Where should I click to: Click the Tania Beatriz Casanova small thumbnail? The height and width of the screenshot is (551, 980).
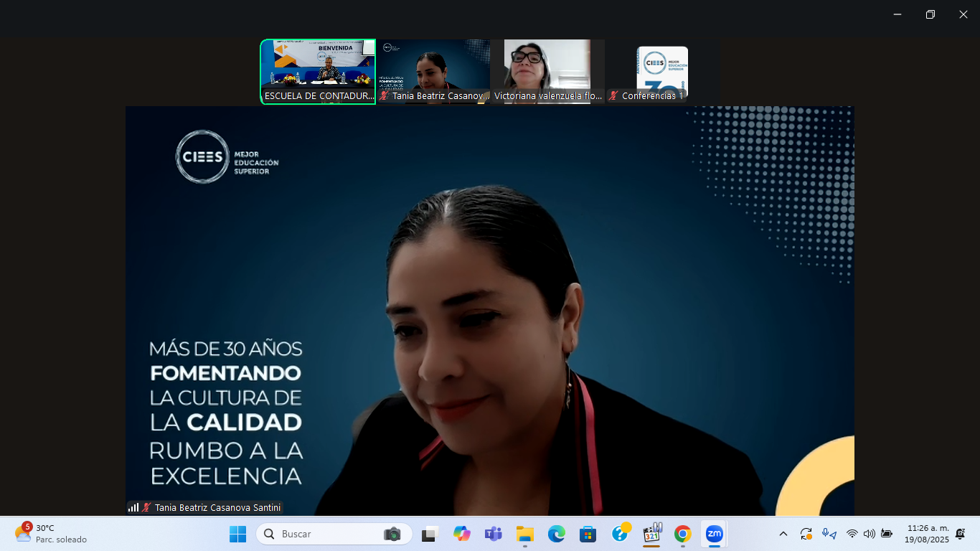tap(433, 71)
